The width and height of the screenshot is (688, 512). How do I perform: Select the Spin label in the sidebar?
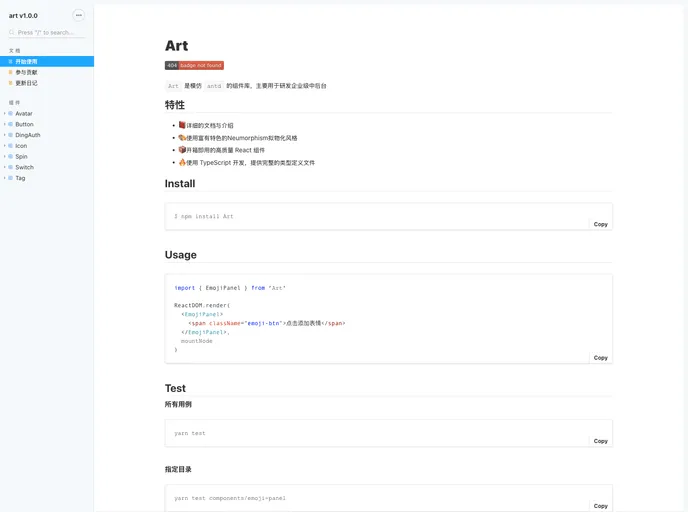pos(21,157)
